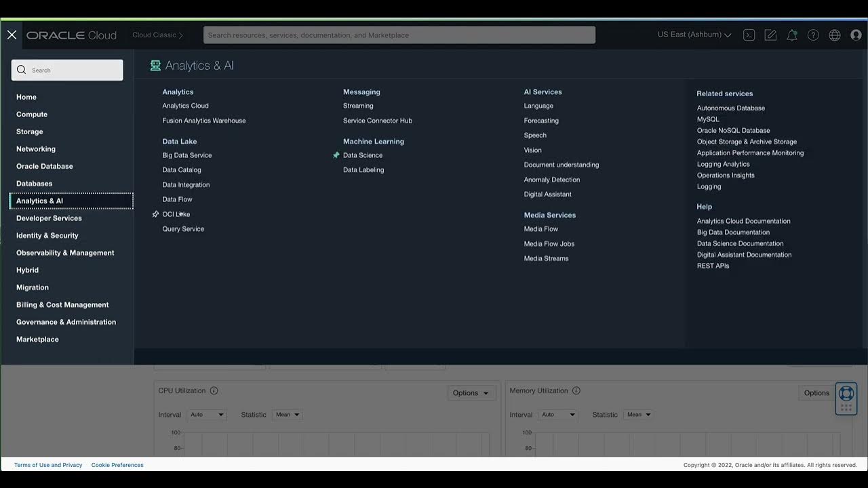Open Memory Utilization Options dropdown
868x488 pixels.
tap(817, 393)
